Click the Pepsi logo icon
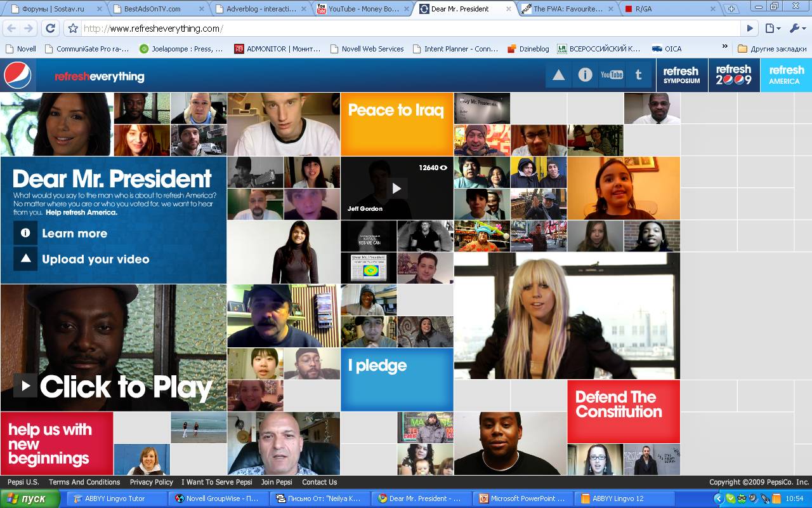This screenshot has height=508, width=812. click(18, 76)
